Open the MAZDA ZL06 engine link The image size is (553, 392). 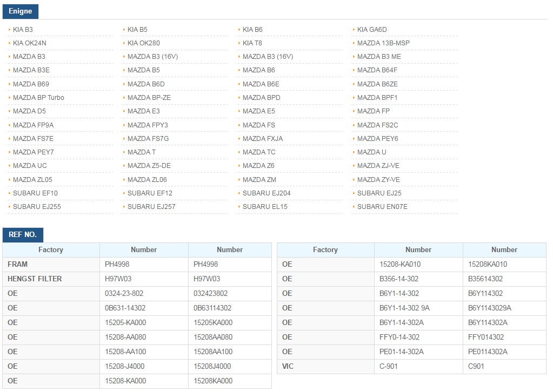tap(147, 180)
